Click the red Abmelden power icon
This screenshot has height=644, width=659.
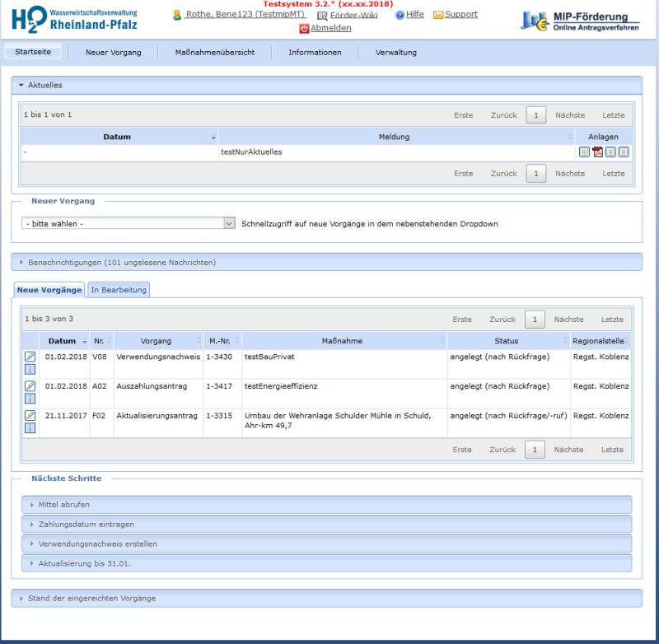coord(304,28)
